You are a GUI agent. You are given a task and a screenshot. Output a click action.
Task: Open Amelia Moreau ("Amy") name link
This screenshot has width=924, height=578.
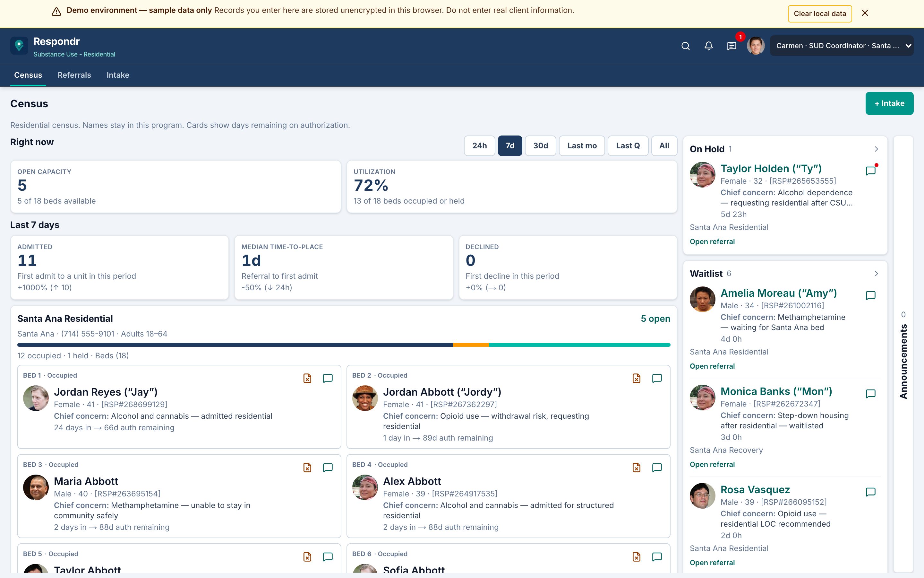779,293
